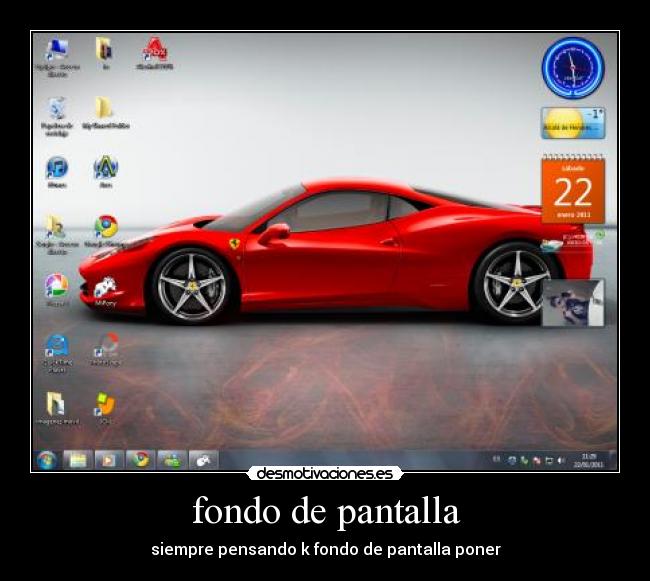Click the blue globe tray icon
Screen dimensions: 650x581
point(512,460)
